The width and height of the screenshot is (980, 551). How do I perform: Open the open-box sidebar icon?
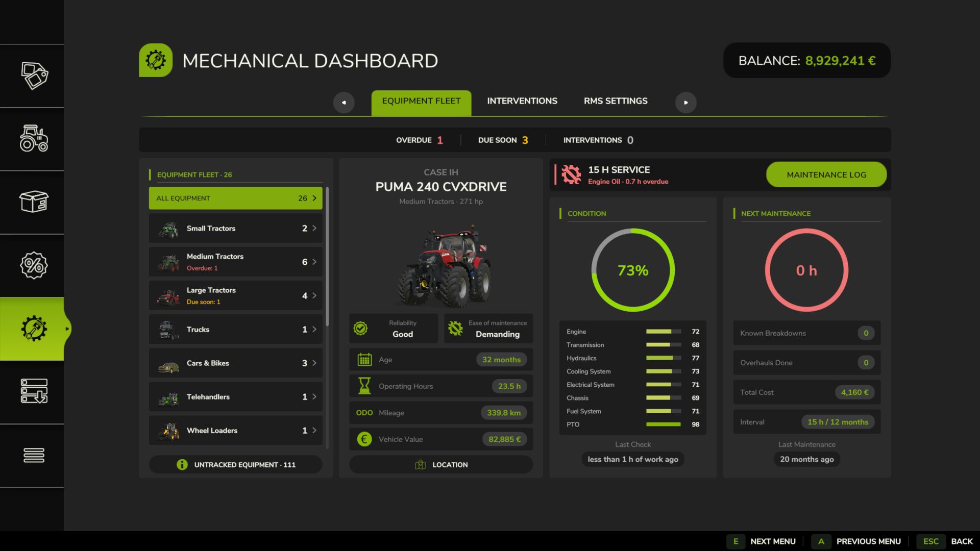(x=34, y=202)
